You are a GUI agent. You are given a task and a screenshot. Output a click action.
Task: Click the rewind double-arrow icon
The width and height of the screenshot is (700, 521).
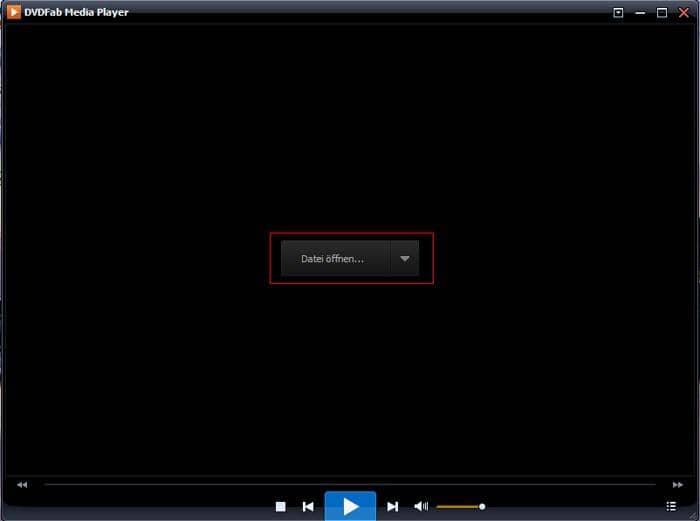(22, 484)
